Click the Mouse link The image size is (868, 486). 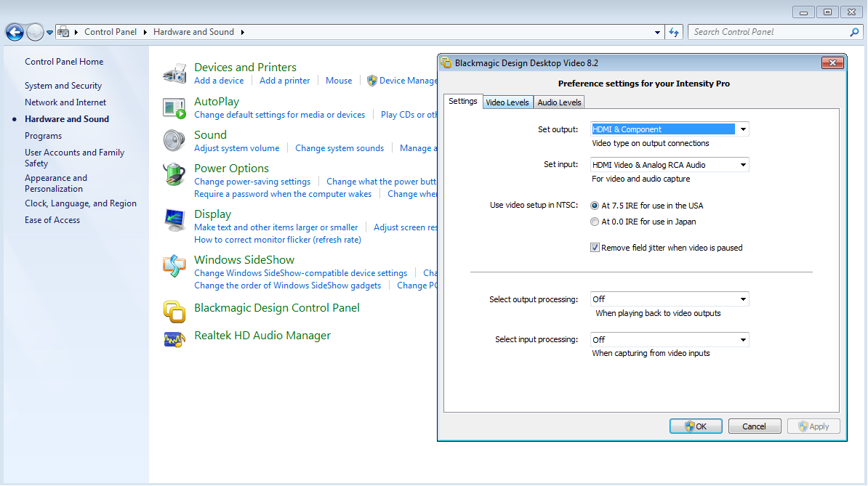point(339,81)
